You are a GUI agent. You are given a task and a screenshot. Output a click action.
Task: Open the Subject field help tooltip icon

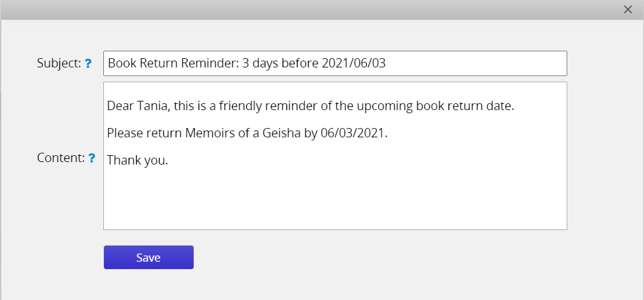(x=88, y=64)
